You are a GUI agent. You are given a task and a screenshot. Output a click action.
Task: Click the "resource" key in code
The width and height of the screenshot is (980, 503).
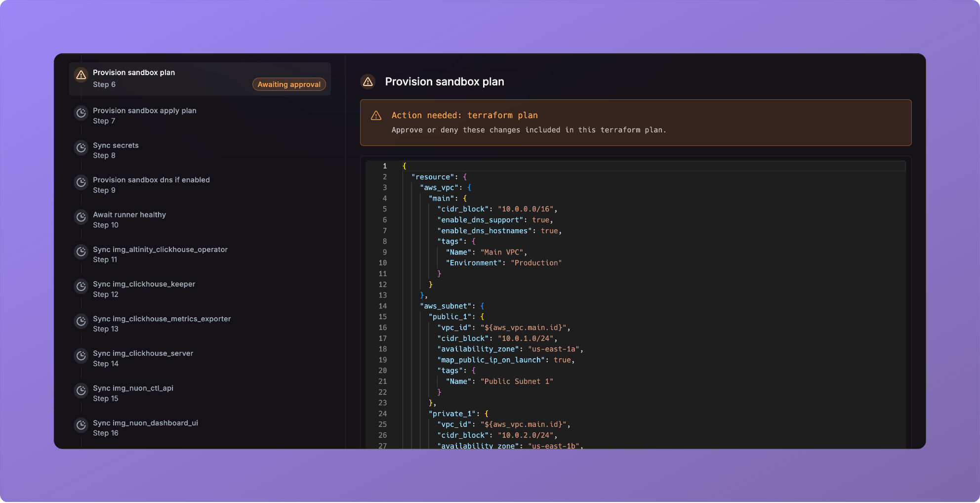point(433,177)
